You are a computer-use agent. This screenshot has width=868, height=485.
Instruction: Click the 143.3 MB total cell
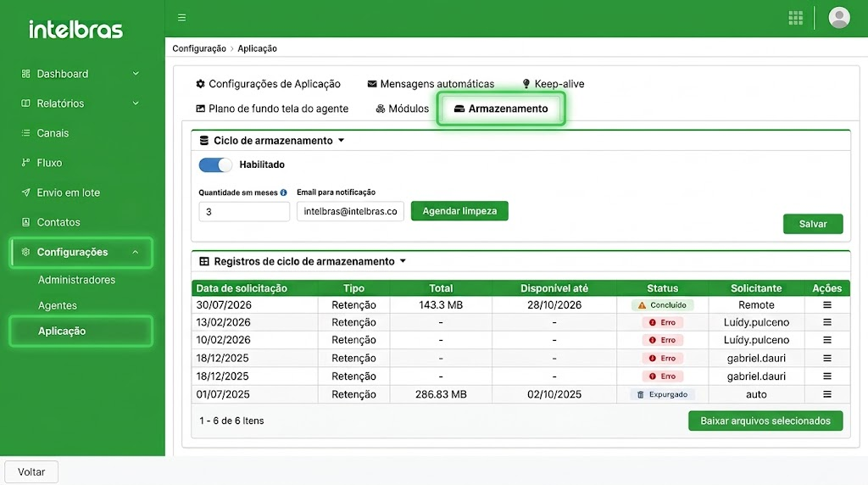pos(441,305)
